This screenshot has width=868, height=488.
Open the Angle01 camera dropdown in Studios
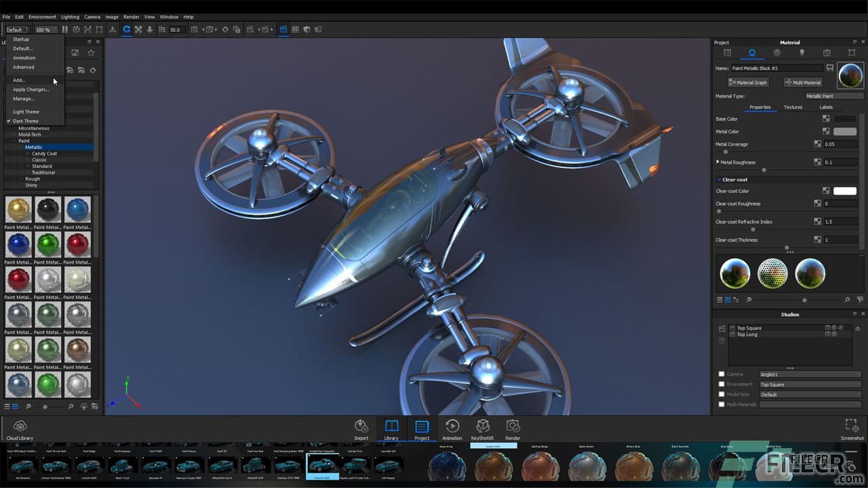[810, 373]
